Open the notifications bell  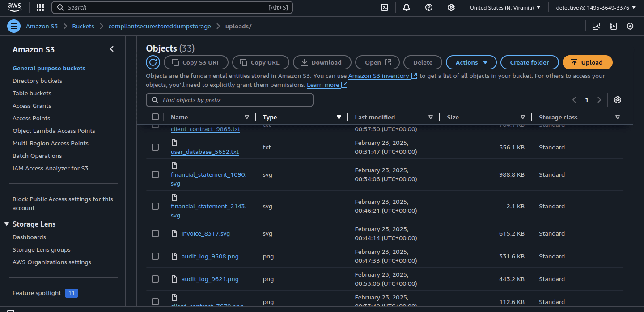[407, 8]
